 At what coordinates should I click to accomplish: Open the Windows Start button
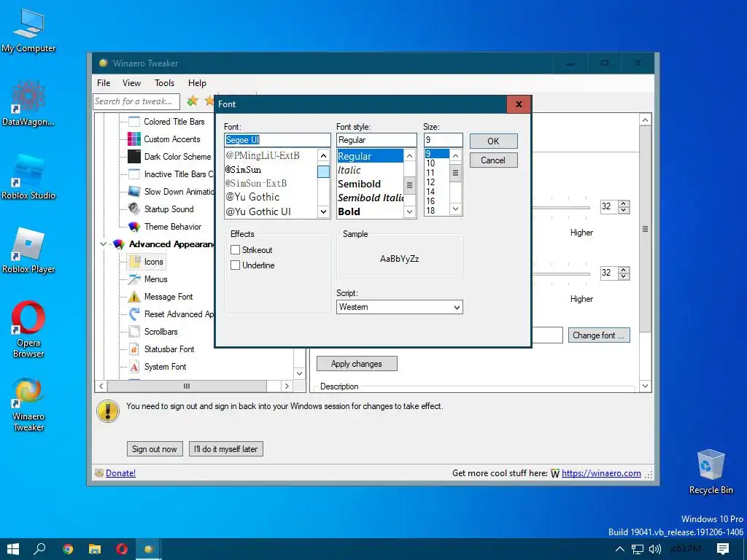click(13, 549)
